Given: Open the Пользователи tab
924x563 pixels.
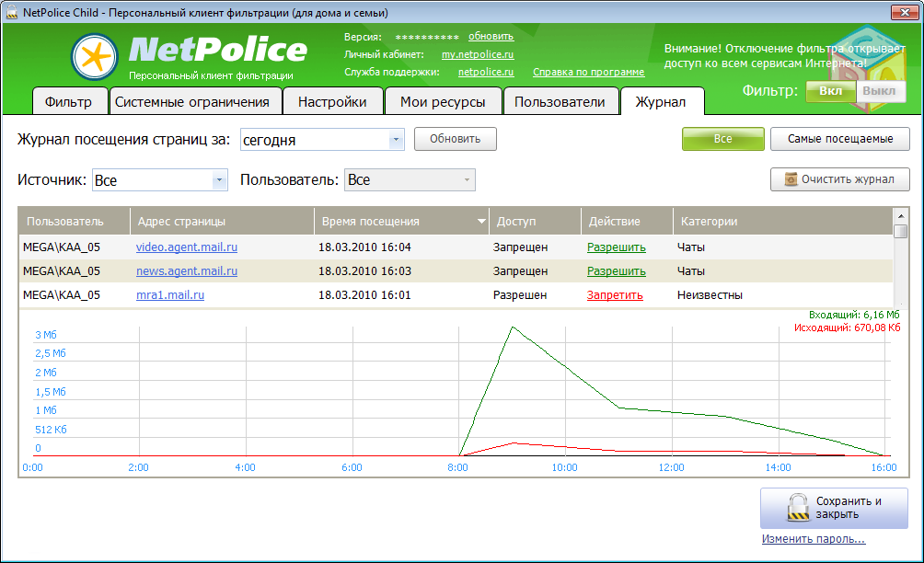Looking at the screenshot, I should coord(560,101).
